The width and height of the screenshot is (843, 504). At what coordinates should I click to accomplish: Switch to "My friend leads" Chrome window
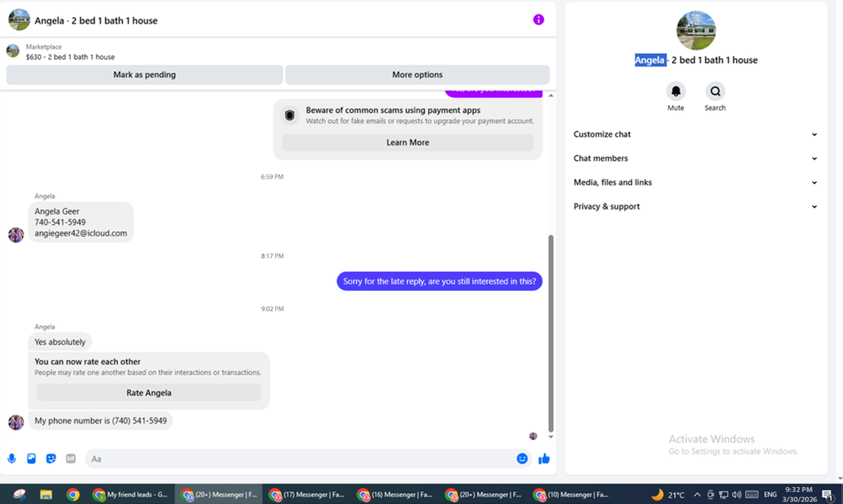[x=130, y=494]
